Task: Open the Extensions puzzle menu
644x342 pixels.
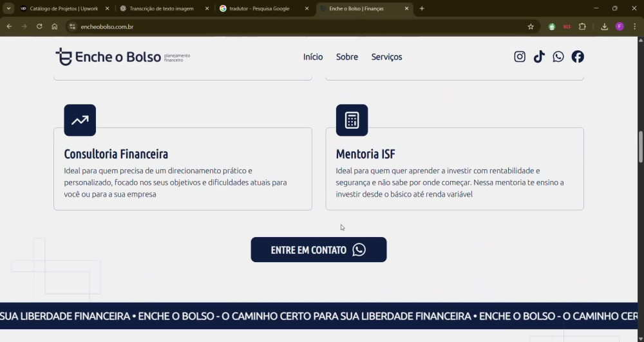Action: [x=582, y=26]
